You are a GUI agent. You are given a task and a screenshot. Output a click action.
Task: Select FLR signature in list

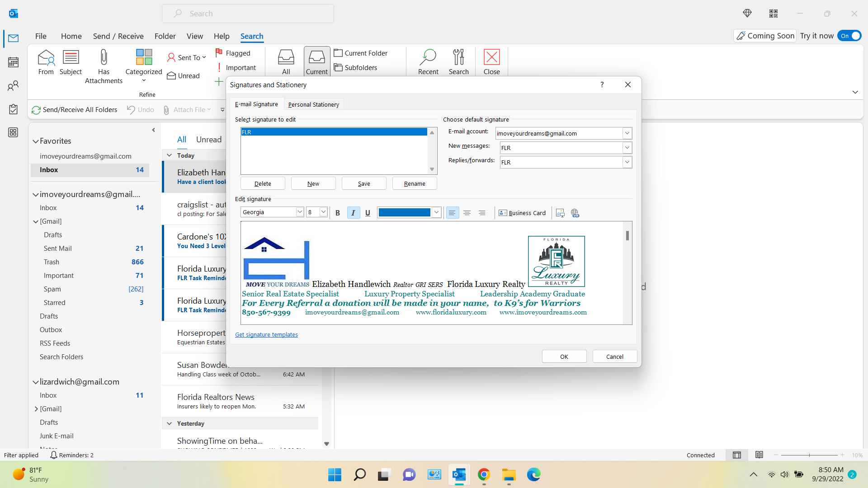pos(334,132)
